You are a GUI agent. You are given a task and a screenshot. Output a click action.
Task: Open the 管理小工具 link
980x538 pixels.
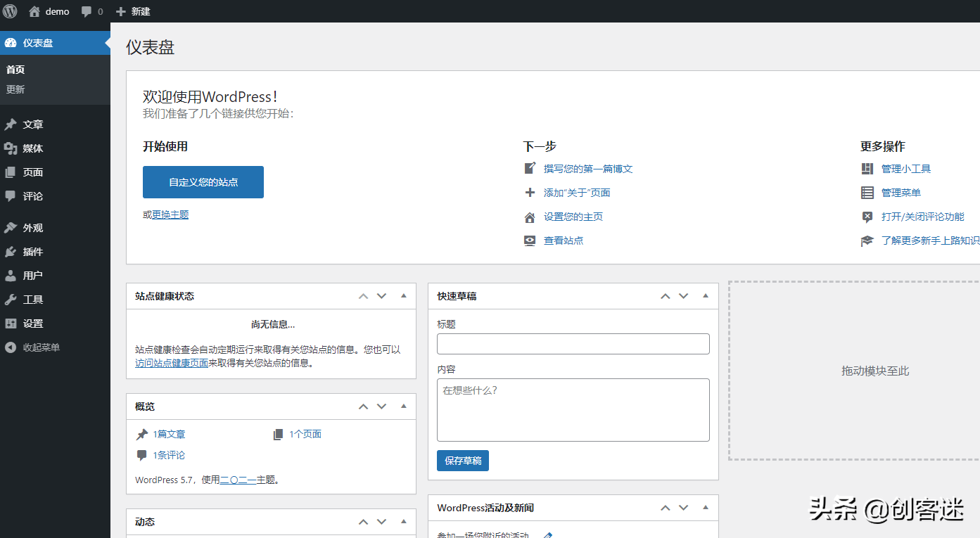(x=906, y=168)
